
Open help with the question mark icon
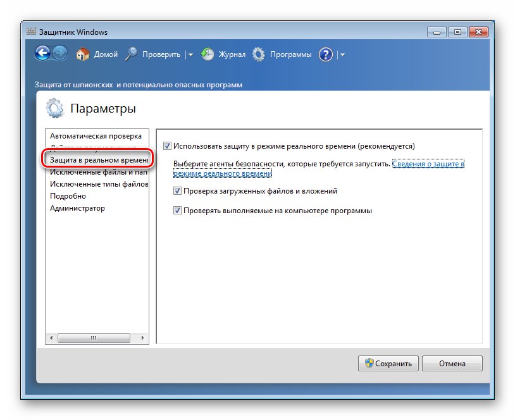[x=325, y=54]
